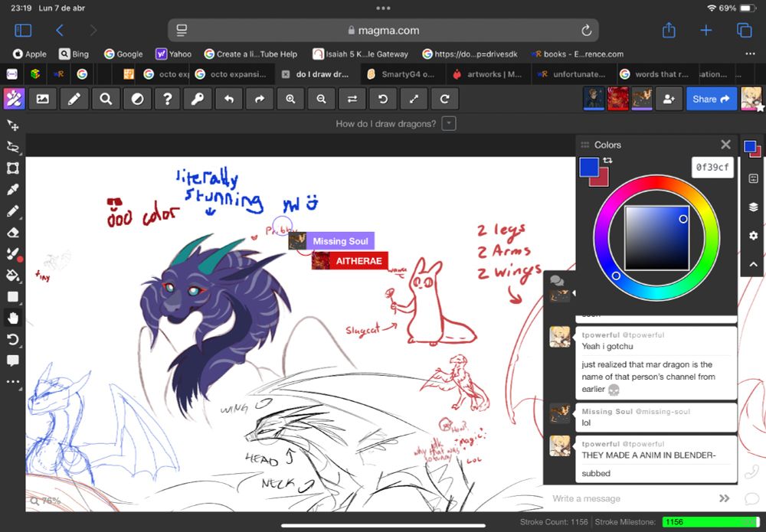This screenshot has height=532, width=766.
Task: Open the Magma main menu logo
Action: pos(14,99)
